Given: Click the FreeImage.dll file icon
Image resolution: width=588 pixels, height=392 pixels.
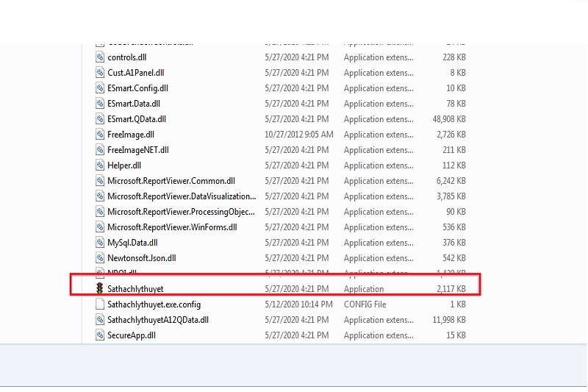Looking at the screenshot, I should pos(101,135).
